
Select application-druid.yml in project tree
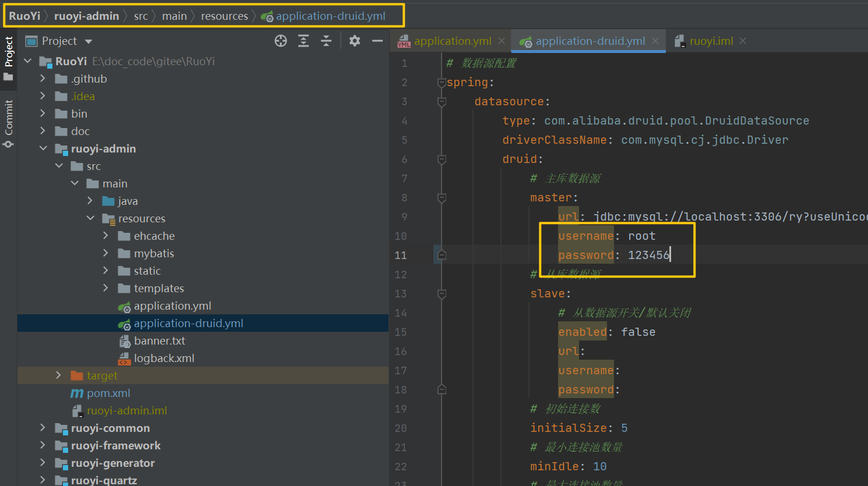203,323
